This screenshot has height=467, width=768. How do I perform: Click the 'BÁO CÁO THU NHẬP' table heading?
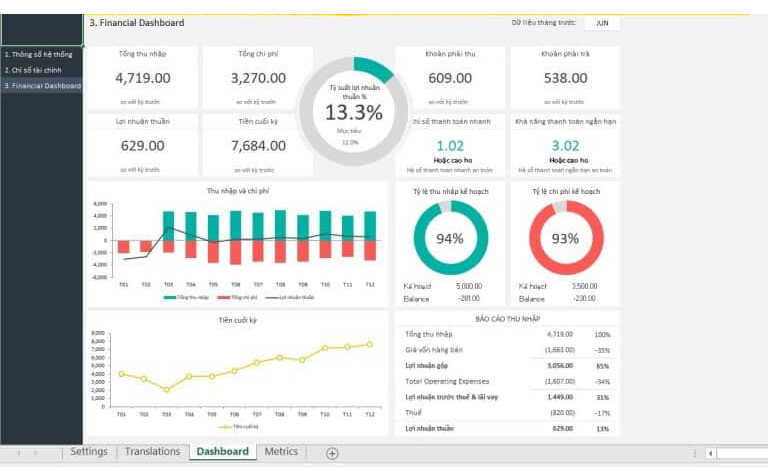[507, 319]
